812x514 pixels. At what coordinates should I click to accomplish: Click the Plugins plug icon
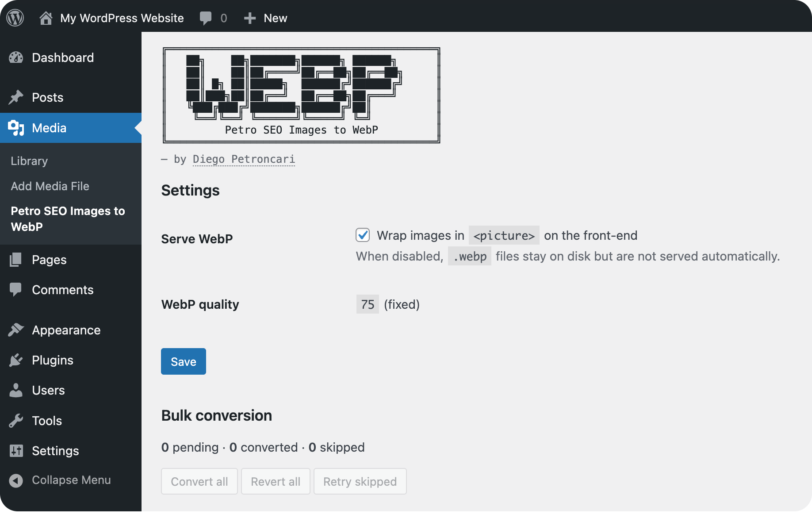pos(16,360)
